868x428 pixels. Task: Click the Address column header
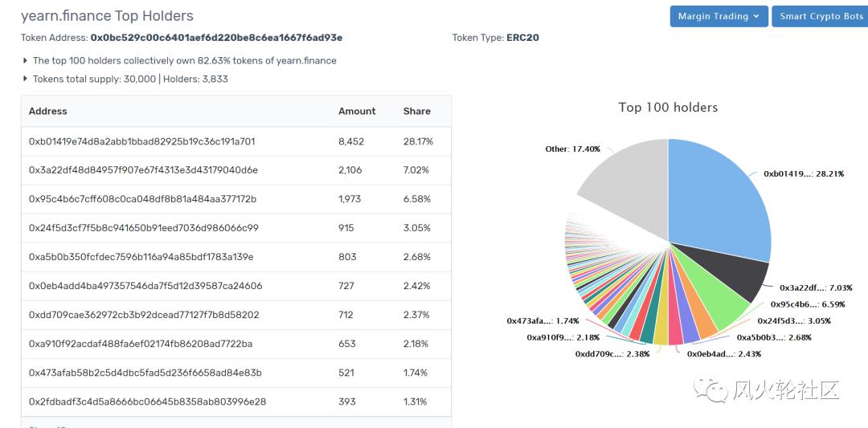click(x=48, y=112)
